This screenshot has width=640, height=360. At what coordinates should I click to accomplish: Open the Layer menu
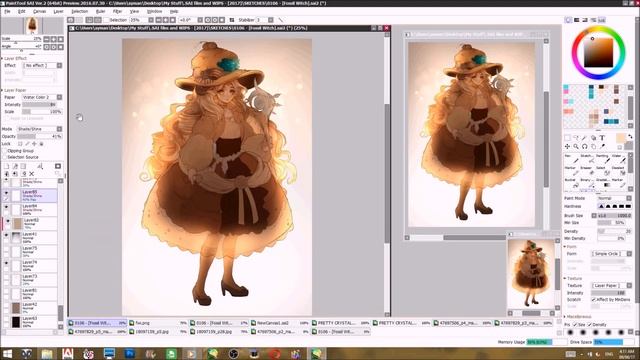click(58, 11)
